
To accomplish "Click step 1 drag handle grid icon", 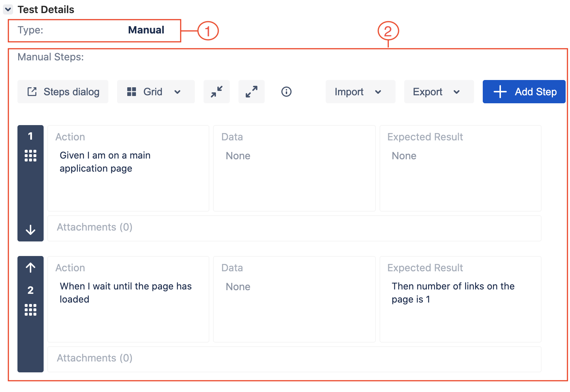I will click(x=31, y=156).
